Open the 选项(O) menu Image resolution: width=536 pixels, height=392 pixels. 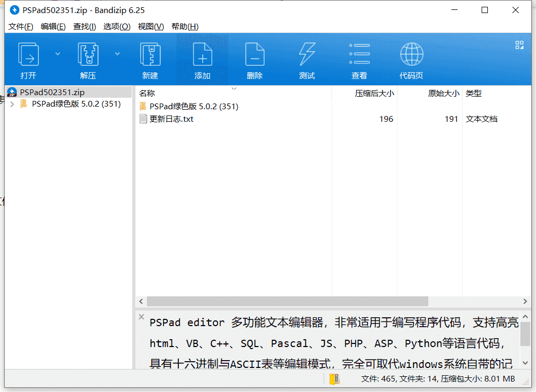click(x=117, y=27)
